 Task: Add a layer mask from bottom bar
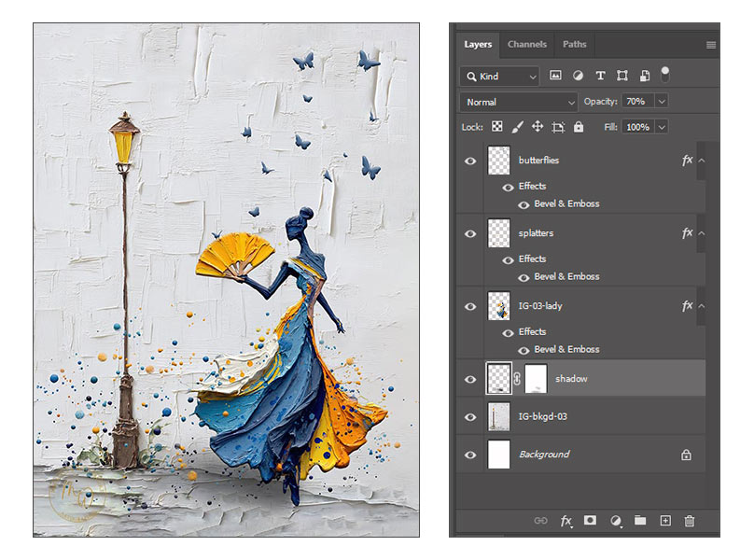[590, 521]
